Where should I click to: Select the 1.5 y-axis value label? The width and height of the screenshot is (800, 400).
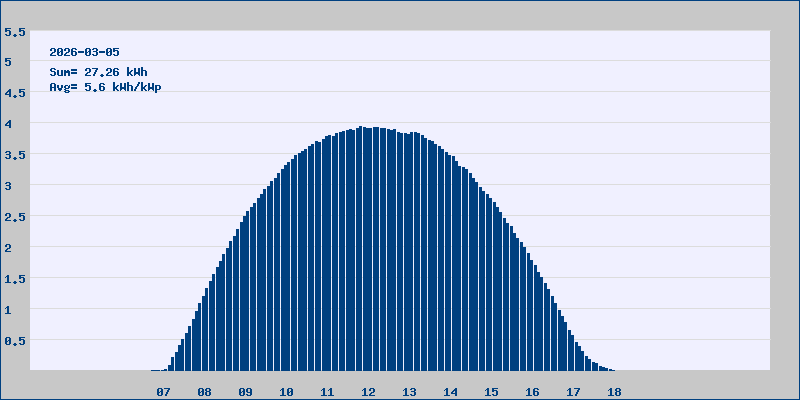pyautogui.click(x=14, y=279)
